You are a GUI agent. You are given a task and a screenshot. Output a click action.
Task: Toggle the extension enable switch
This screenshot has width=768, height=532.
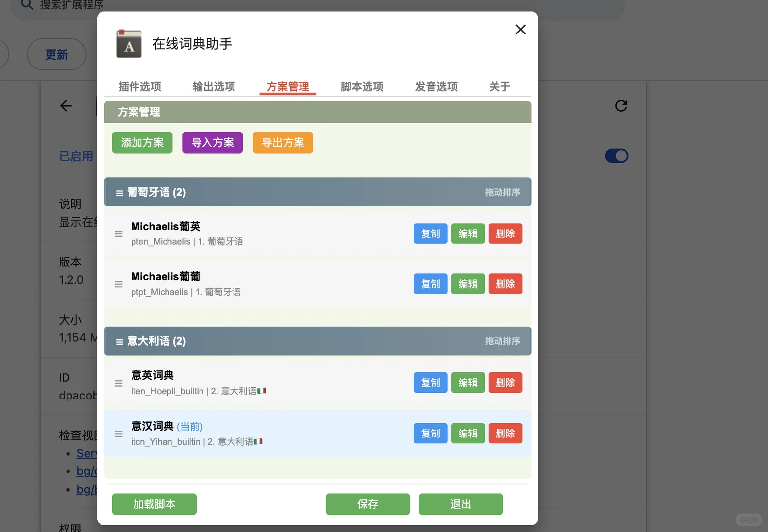(616, 156)
